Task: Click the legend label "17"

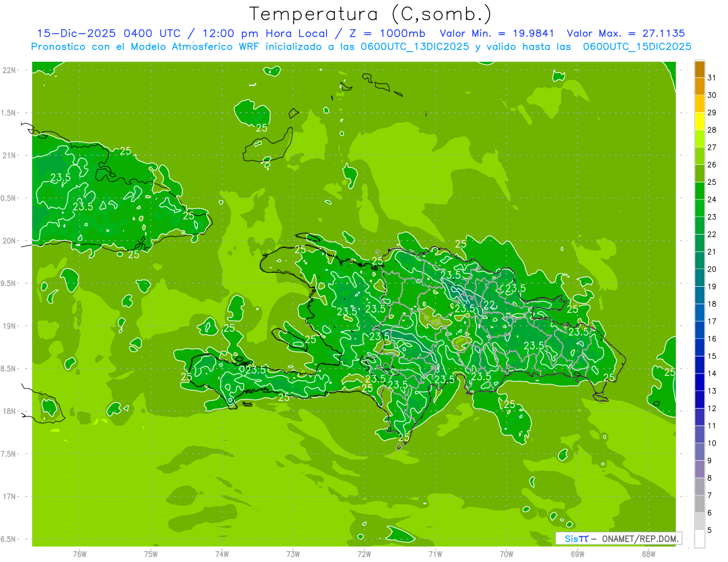Action: [712, 321]
